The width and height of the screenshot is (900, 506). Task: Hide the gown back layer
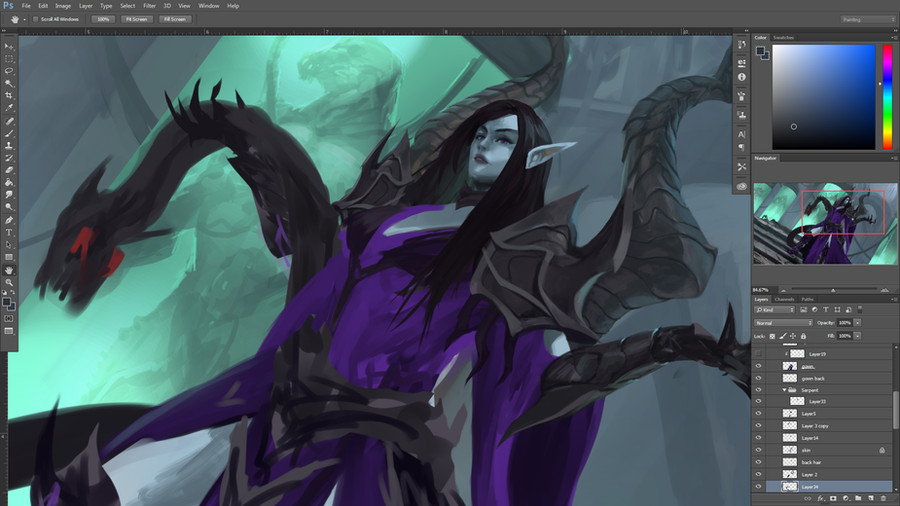(x=758, y=378)
